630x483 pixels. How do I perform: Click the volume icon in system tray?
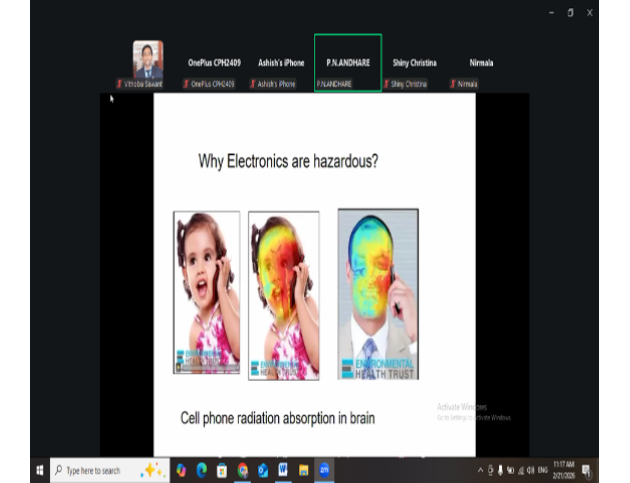528,470
